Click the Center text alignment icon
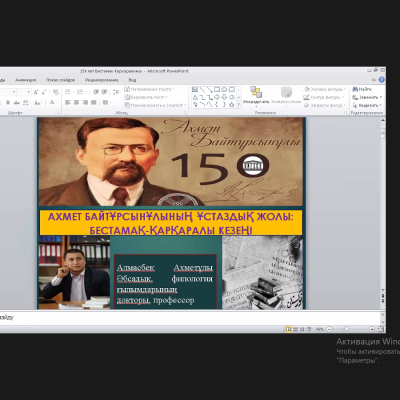 (76, 103)
